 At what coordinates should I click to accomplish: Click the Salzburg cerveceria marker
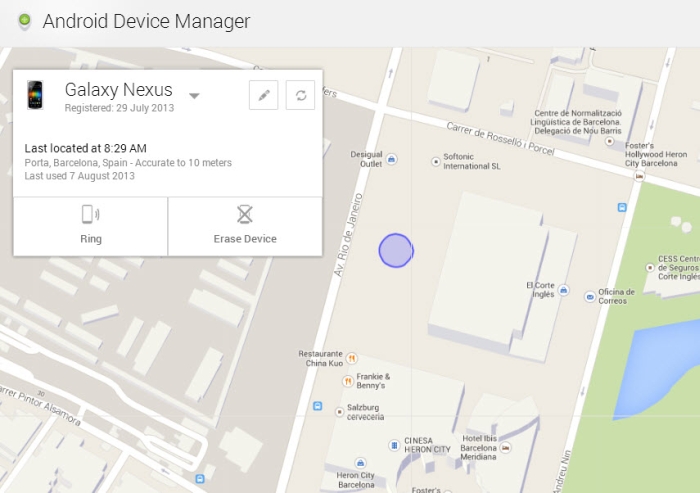pos(340,412)
